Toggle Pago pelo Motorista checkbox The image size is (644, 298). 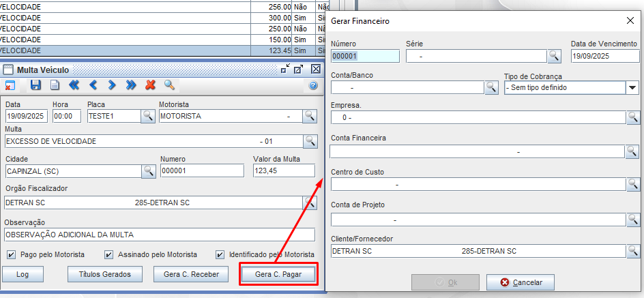[x=11, y=255]
